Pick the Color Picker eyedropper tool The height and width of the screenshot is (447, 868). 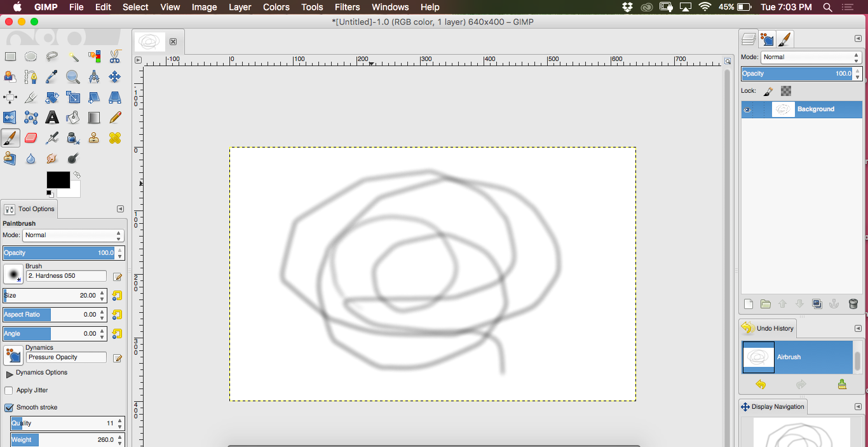[52, 77]
